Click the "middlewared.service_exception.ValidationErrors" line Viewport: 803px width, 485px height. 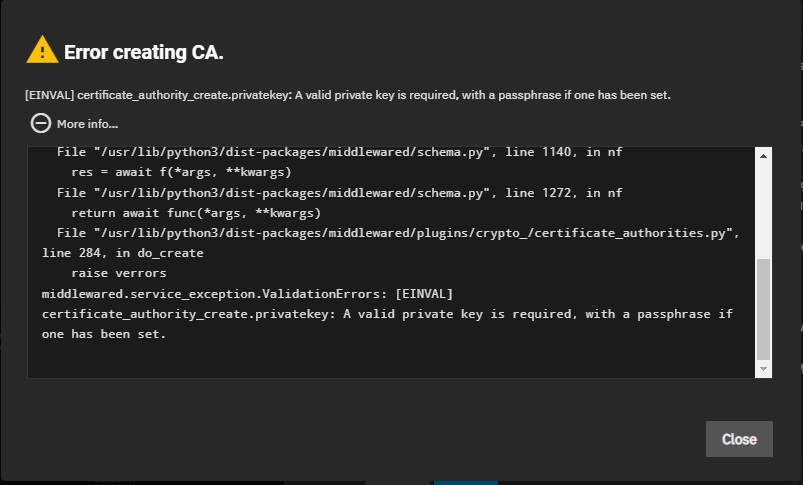coord(247,293)
